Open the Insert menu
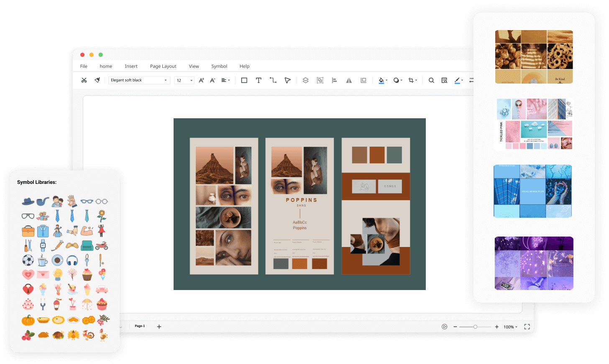609x364 pixels. (x=131, y=66)
